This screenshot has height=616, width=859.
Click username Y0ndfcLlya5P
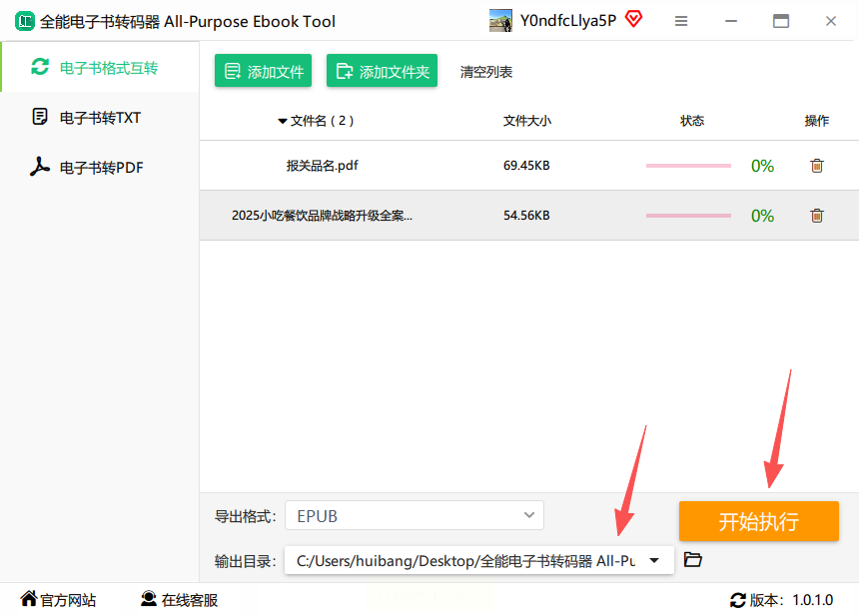[568, 21]
